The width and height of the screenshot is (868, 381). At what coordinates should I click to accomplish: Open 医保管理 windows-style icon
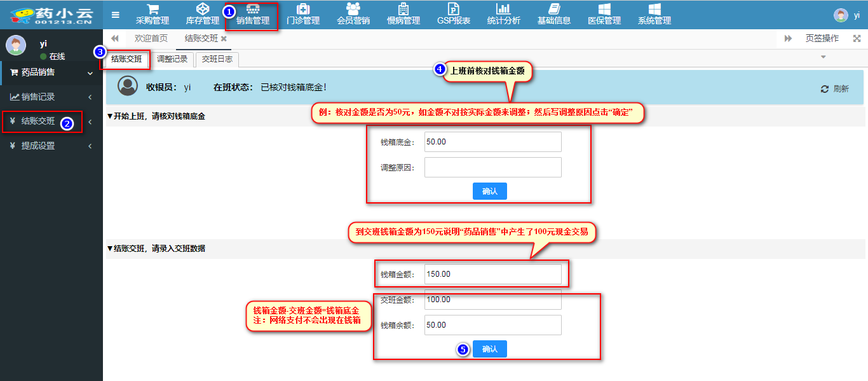[604, 9]
